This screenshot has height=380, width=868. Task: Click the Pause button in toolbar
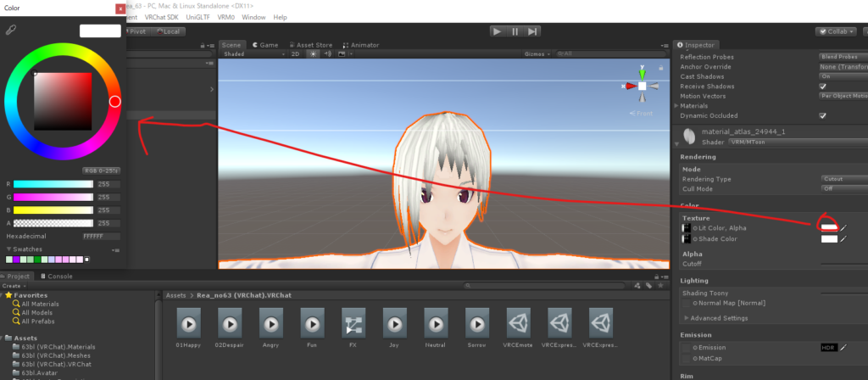point(515,31)
